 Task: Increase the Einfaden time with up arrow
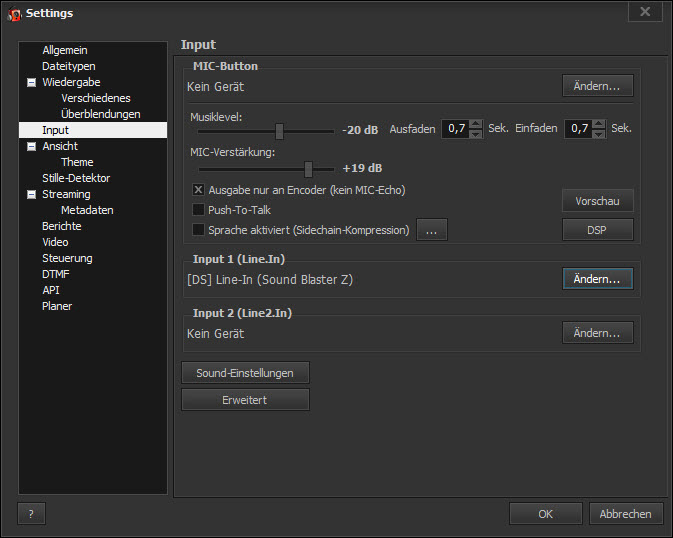click(x=599, y=124)
